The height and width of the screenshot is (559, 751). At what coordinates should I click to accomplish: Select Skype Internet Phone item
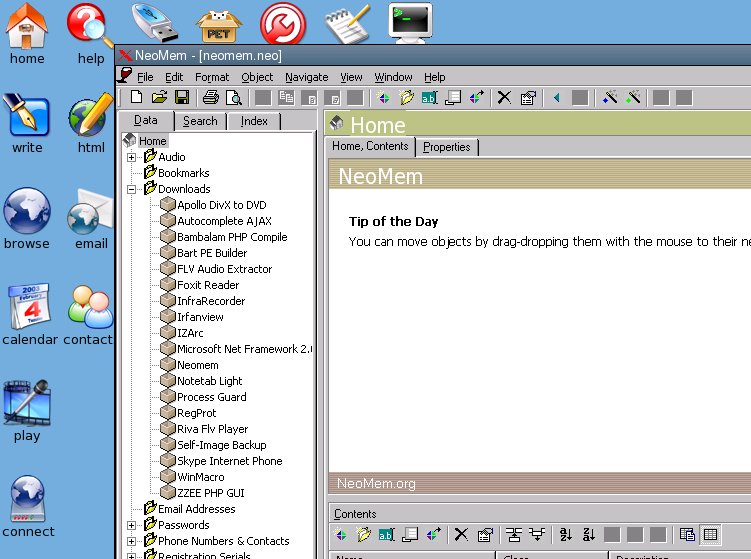pyautogui.click(x=229, y=461)
